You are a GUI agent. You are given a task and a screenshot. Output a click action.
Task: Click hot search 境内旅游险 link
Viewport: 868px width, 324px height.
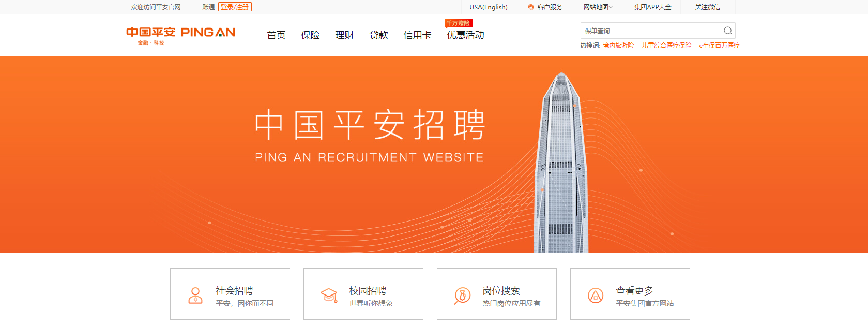coord(618,46)
